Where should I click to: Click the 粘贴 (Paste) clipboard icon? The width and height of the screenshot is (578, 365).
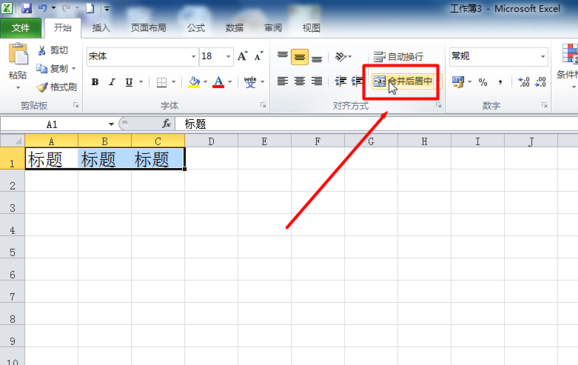pyautogui.click(x=18, y=54)
